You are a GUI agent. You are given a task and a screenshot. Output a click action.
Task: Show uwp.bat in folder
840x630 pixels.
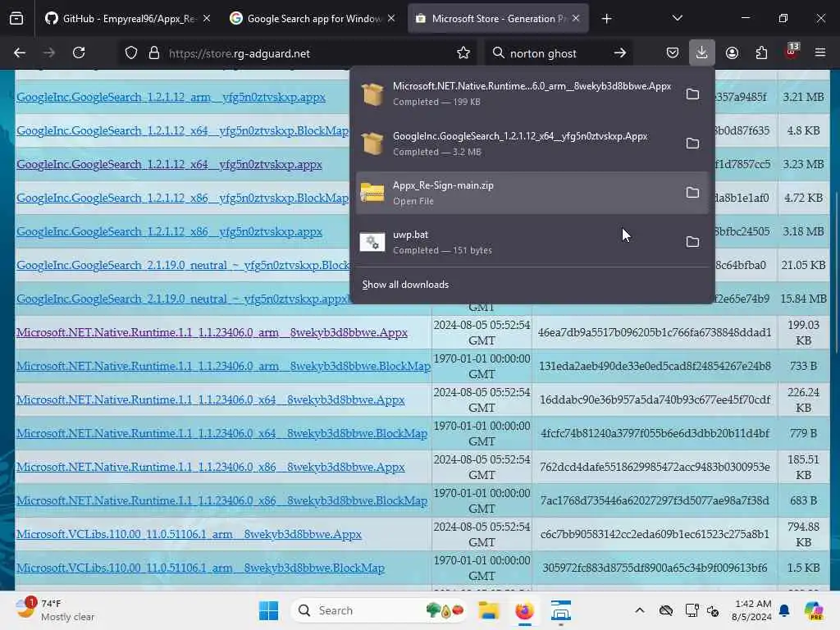click(x=692, y=242)
